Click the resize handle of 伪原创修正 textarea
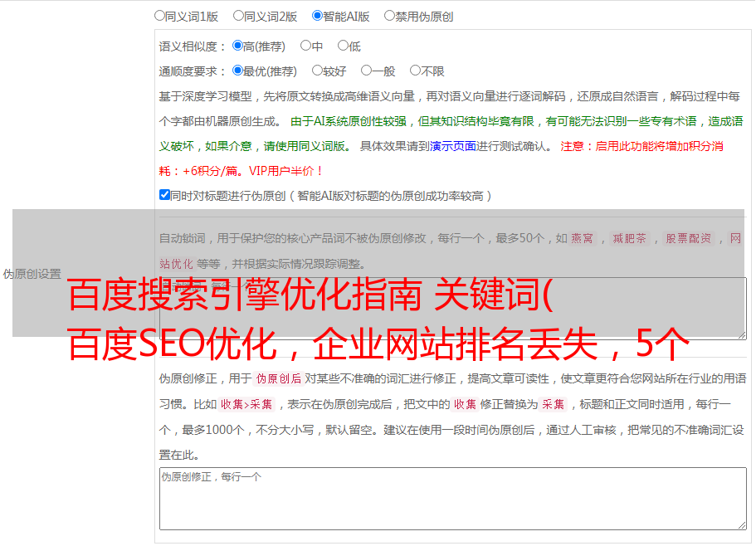Screen dimensions: 756x546 click(742, 525)
